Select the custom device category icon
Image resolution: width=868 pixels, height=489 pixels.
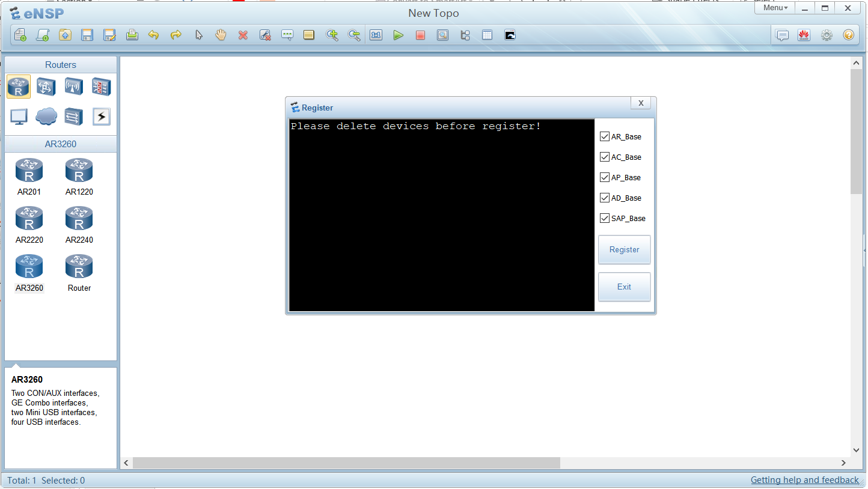pos(74,117)
